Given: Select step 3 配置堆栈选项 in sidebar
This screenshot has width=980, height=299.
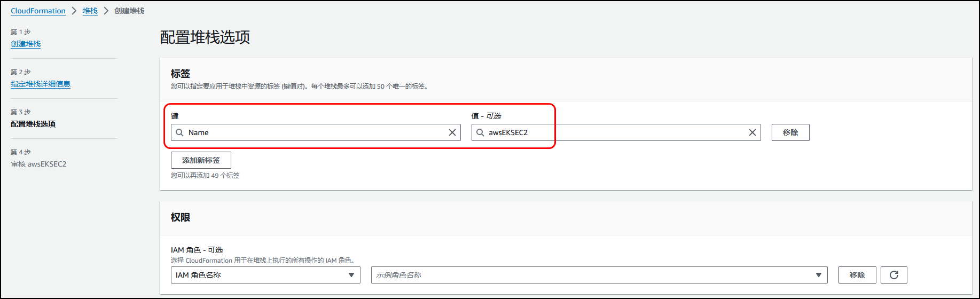Looking at the screenshot, I should click(x=33, y=124).
